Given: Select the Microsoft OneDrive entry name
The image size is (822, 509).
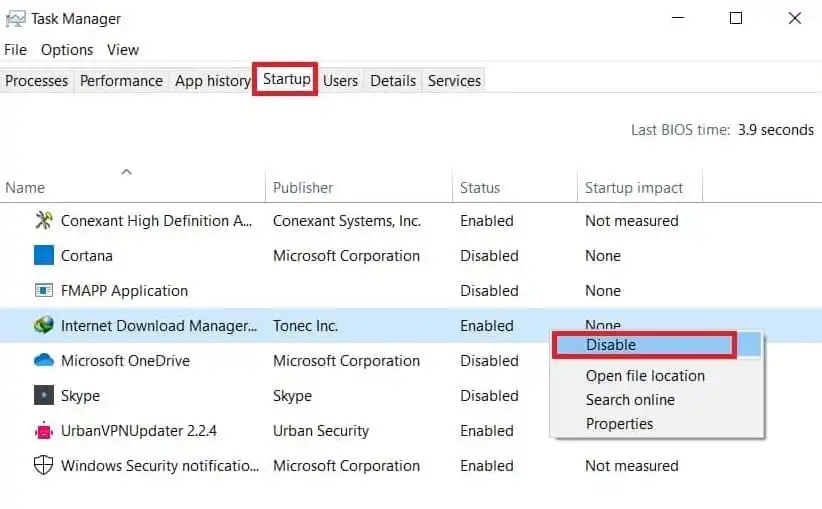Looking at the screenshot, I should coord(125,361).
